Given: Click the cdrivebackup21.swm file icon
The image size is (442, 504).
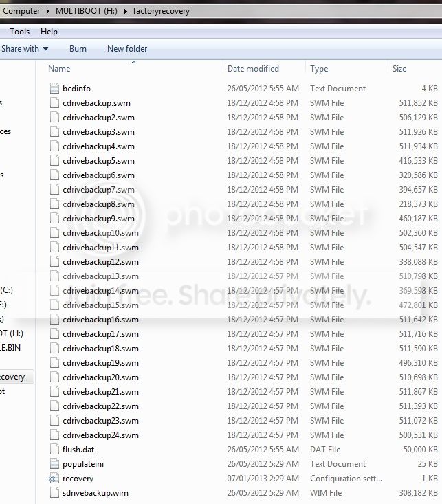Looking at the screenshot, I should tap(54, 392).
